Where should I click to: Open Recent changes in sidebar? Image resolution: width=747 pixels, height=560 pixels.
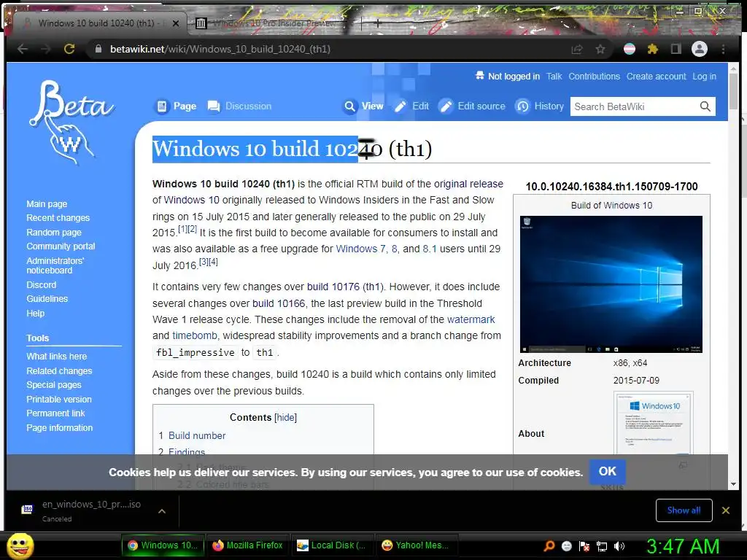tap(58, 217)
